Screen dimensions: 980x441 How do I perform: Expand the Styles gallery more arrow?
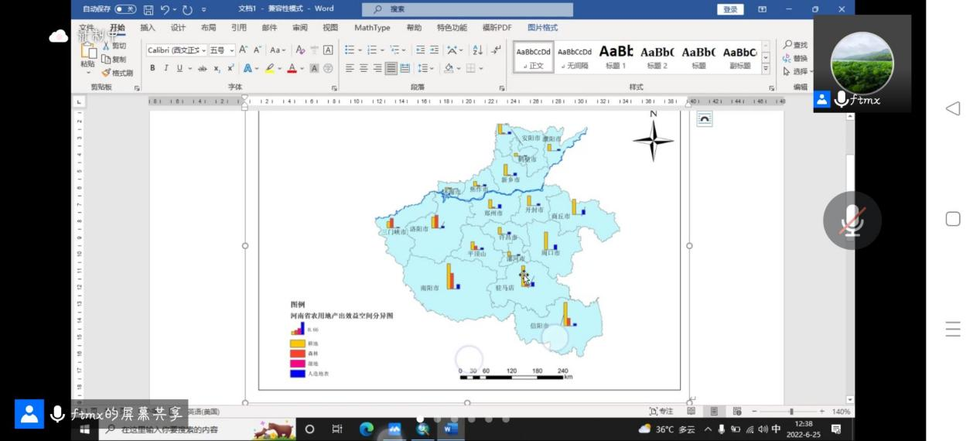[766, 69]
